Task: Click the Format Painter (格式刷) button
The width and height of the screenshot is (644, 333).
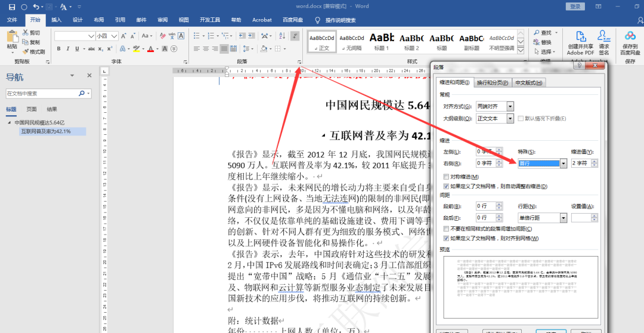Action: [33, 52]
